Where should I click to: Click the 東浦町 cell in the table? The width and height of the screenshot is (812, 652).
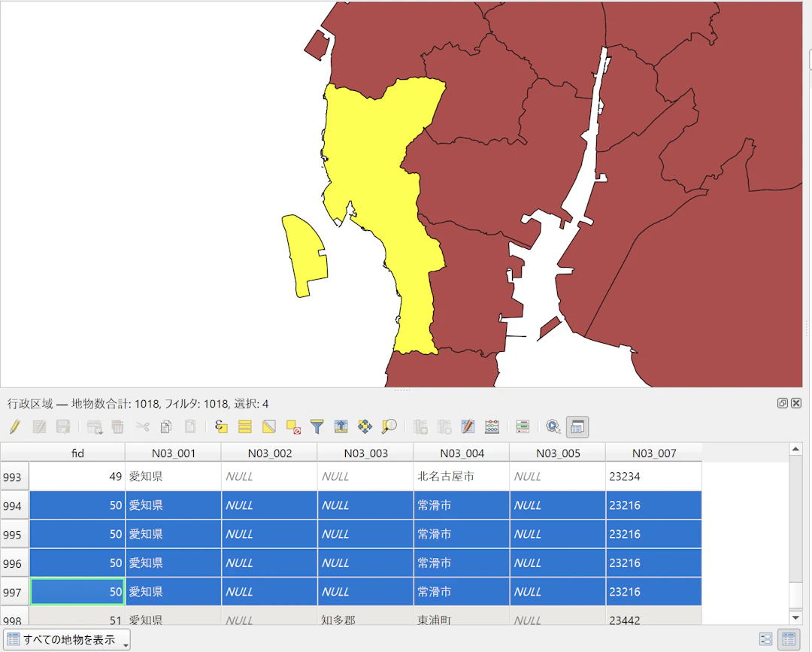coord(435,620)
